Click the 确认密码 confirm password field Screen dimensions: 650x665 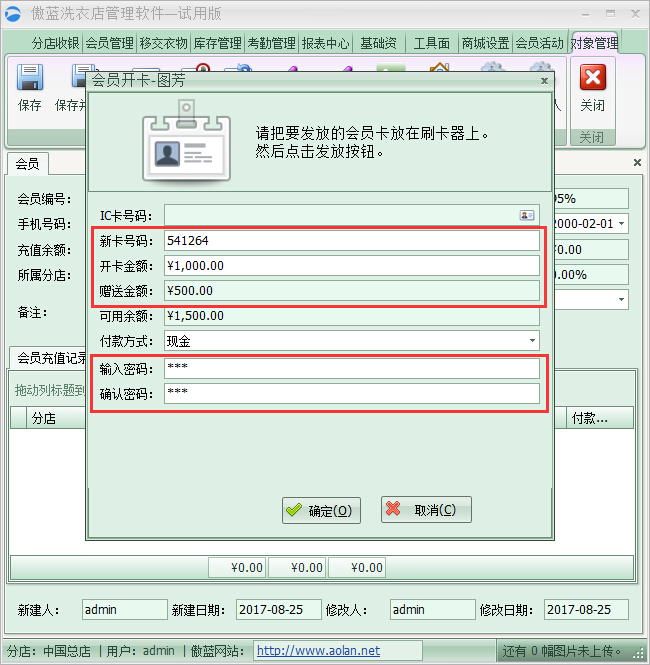pyautogui.click(x=350, y=393)
